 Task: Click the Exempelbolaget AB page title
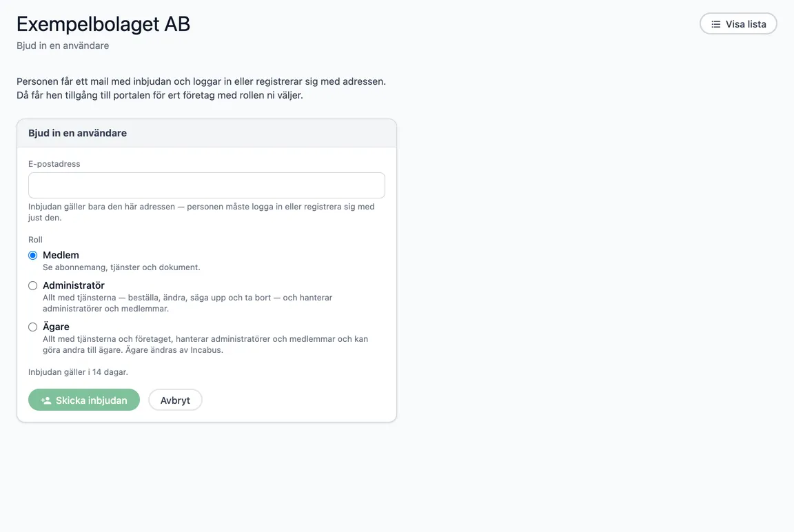[x=103, y=24]
